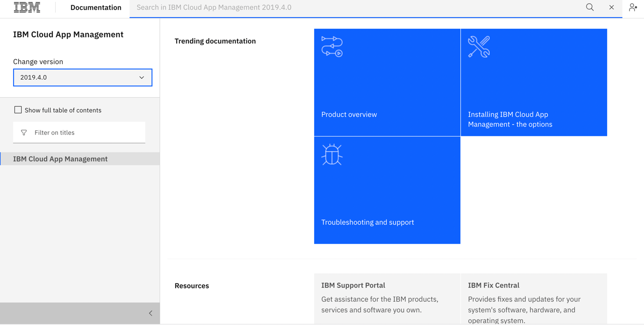Viewport: 644px width, 325px height.
Task: Open the Change version 2019.4.0 dropdown
Action: pyautogui.click(x=83, y=78)
